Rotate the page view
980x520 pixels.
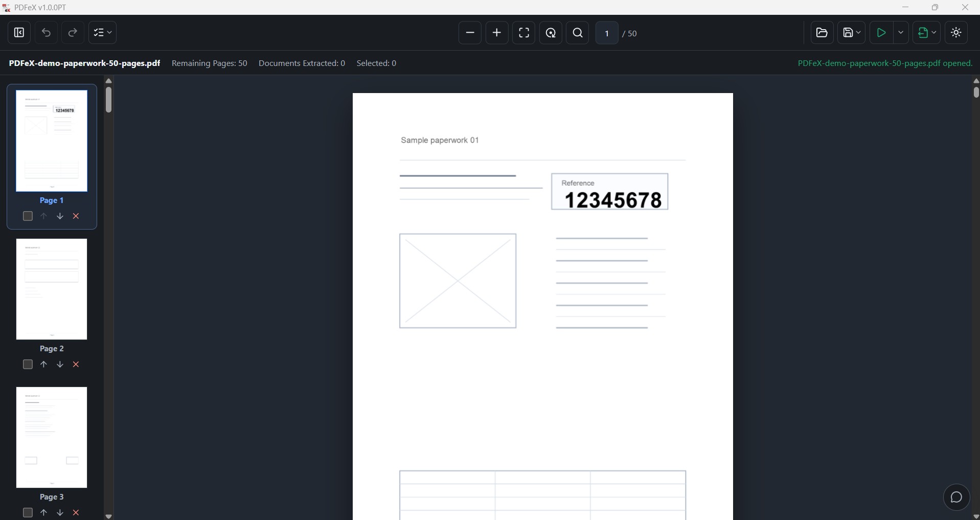pos(551,33)
